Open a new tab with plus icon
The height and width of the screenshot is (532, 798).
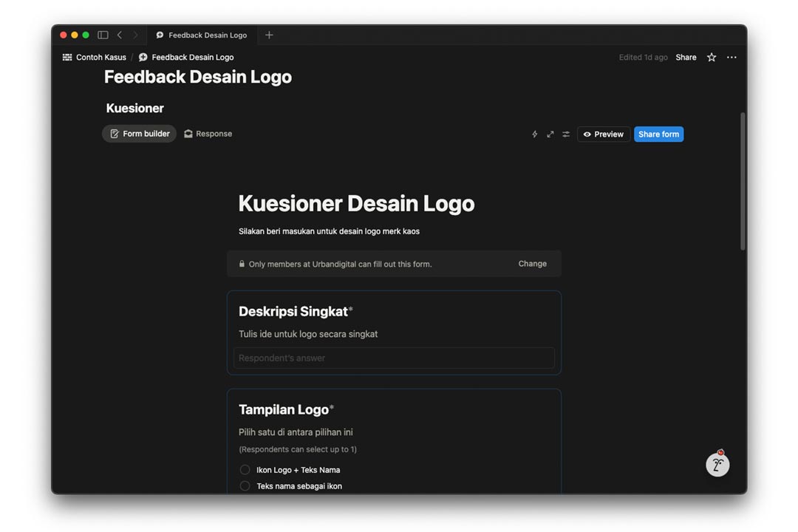coord(269,35)
